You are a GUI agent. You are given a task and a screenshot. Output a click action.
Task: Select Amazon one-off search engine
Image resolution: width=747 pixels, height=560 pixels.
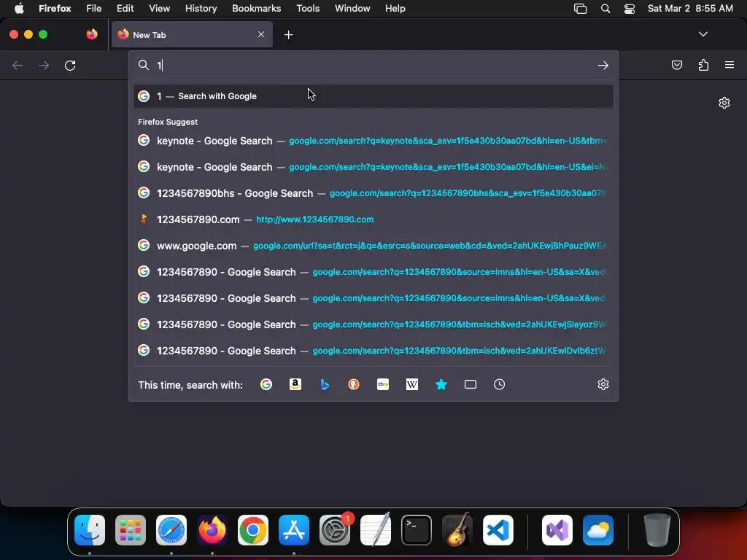(295, 384)
